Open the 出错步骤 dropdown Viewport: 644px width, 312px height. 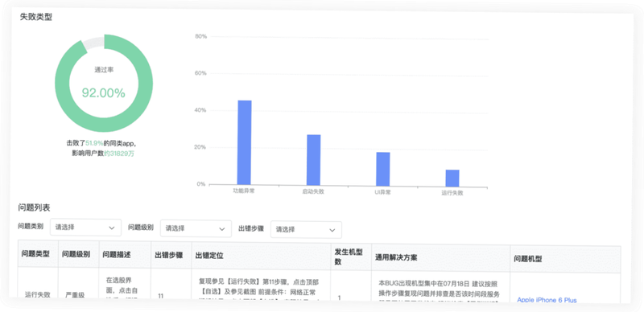306,229
